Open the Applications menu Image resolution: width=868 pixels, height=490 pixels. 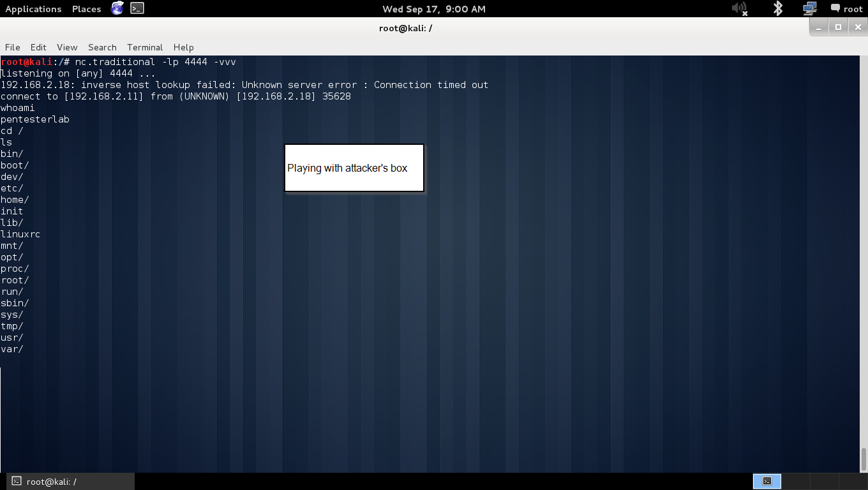pyautogui.click(x=33, y=9)
